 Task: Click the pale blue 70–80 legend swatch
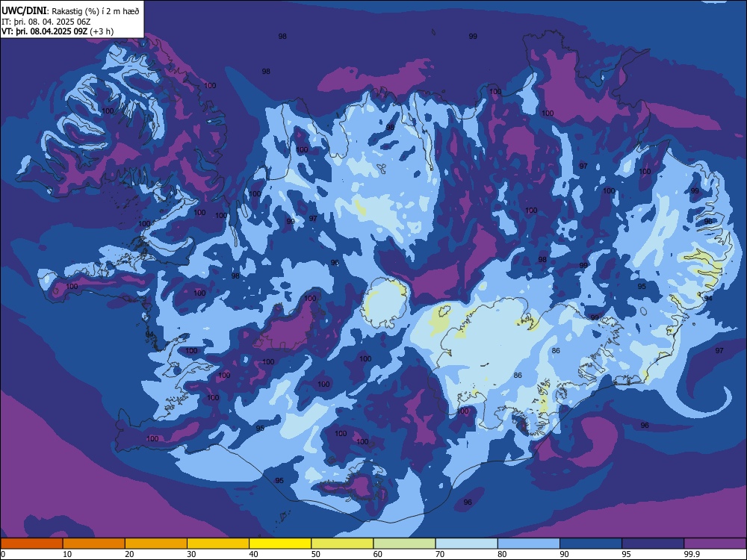click(x=466, y=544)
